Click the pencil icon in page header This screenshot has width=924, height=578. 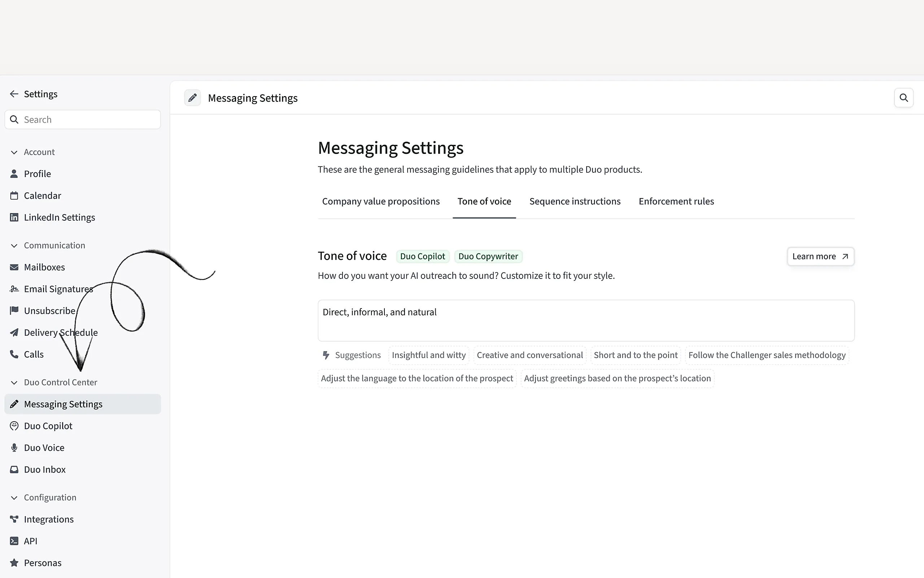pyautogui.click(x=192, y=98)
